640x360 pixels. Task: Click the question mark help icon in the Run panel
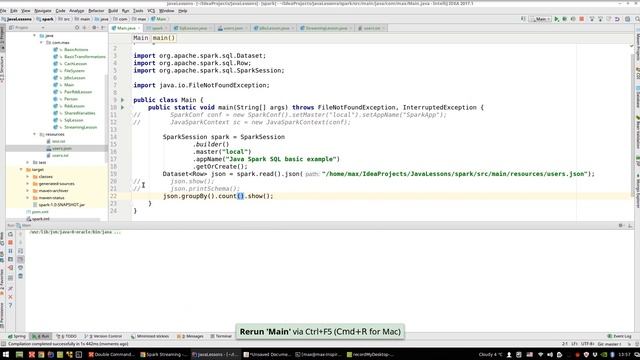[x=10, y=305]
